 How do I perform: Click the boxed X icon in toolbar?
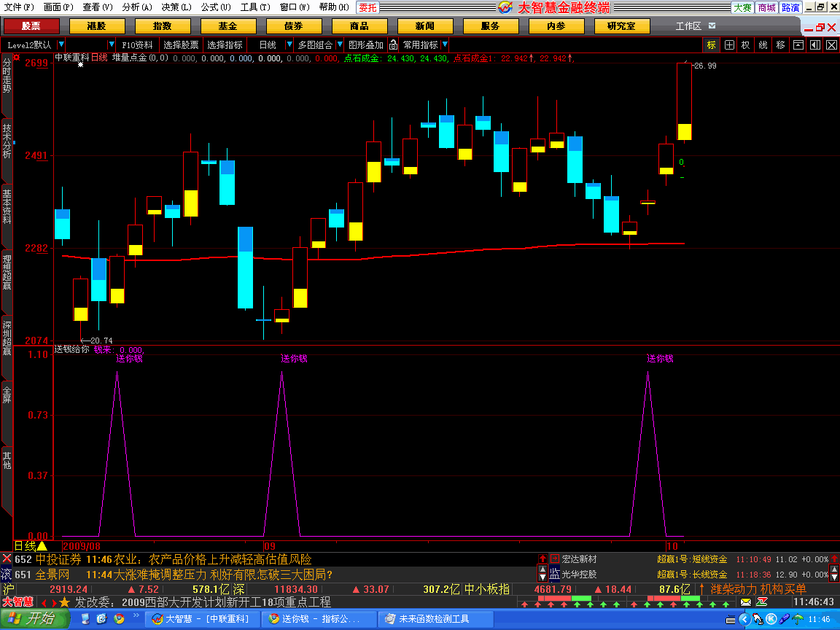831,45
